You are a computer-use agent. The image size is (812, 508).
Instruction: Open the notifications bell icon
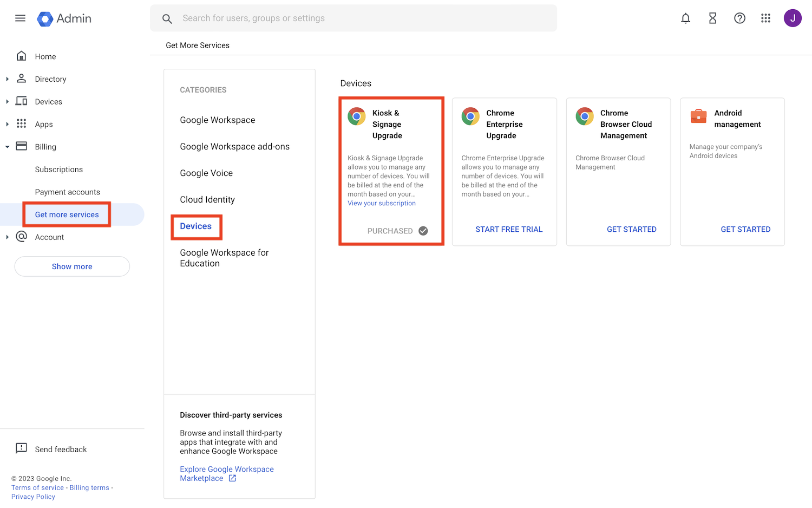coord(685,18)
